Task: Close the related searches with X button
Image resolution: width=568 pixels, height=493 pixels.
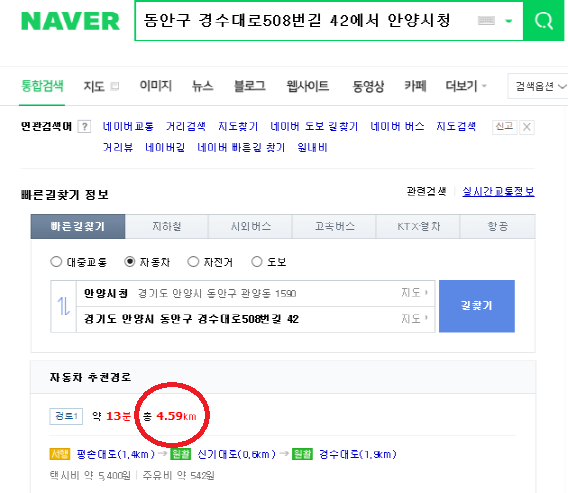Action: click(527, 127)
